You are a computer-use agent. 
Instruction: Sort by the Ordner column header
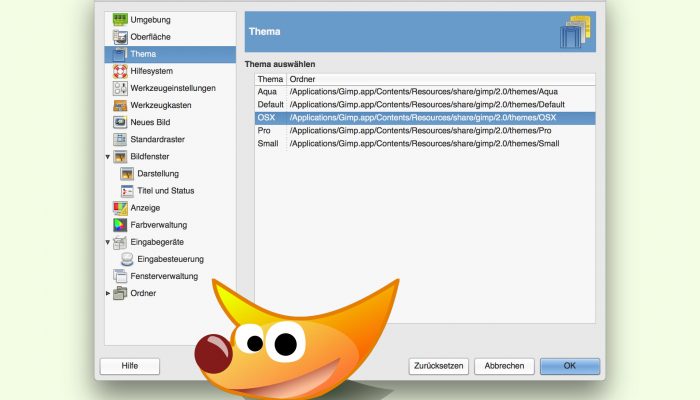click(441, 79)
